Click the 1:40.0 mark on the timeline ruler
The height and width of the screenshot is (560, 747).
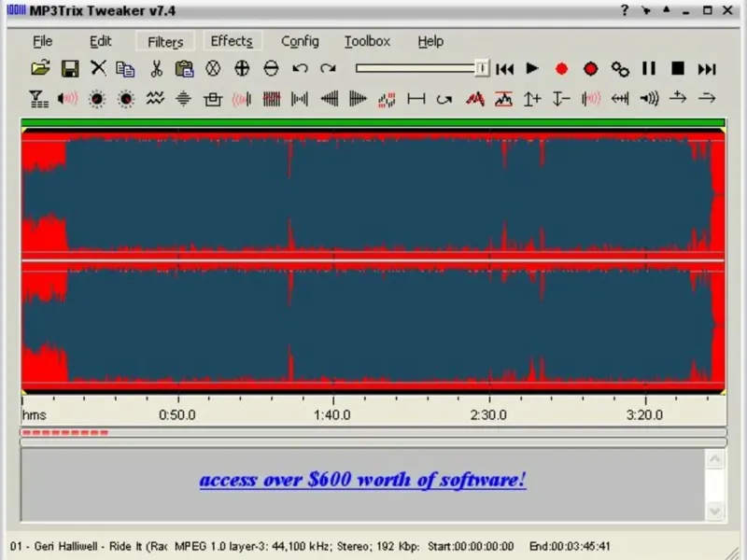332,415
